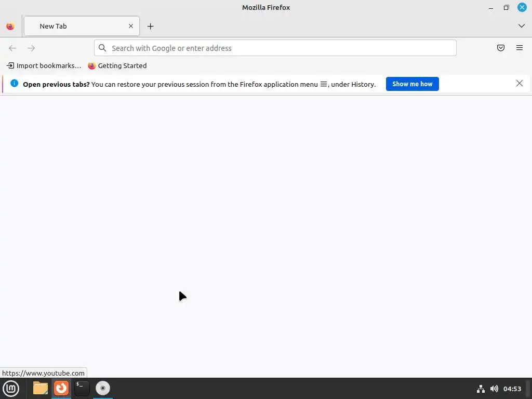Open Firefox View pinned icon

(x=10, y=26)
